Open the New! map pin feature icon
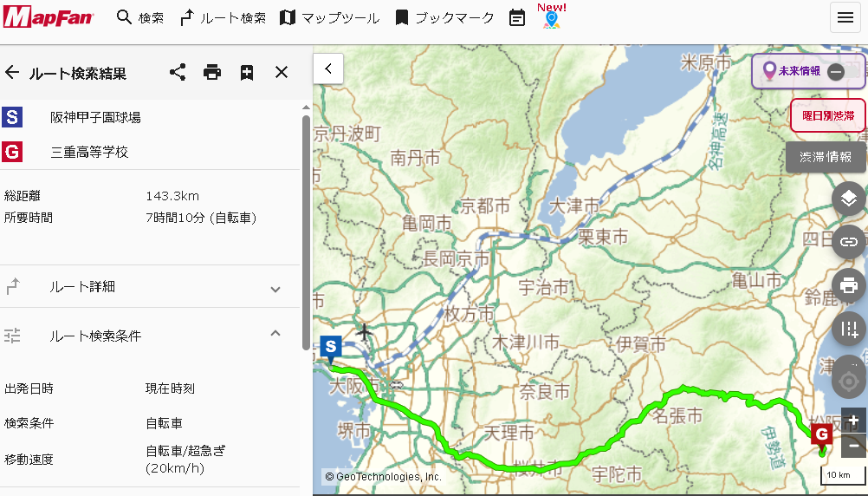The image size is (868, 496). coord(552,19)
